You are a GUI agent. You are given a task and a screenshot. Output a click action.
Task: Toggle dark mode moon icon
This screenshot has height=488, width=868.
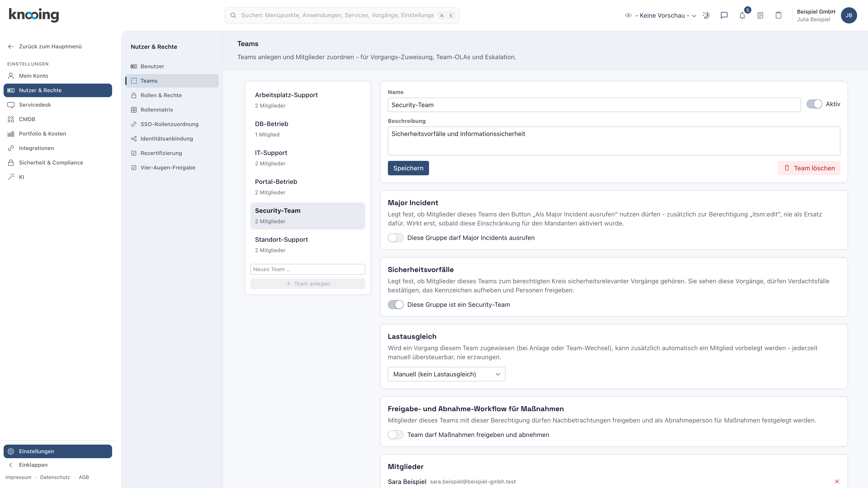[706, 15]
